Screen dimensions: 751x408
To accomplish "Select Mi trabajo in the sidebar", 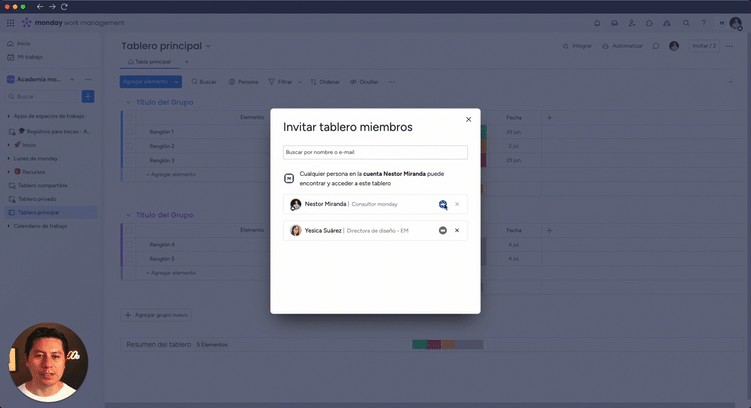I will 29,57.
